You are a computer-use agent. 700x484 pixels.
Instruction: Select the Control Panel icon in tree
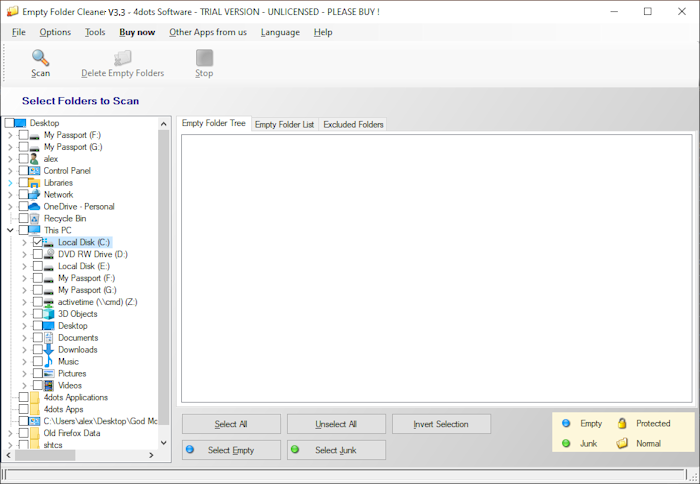pos(35,171)
